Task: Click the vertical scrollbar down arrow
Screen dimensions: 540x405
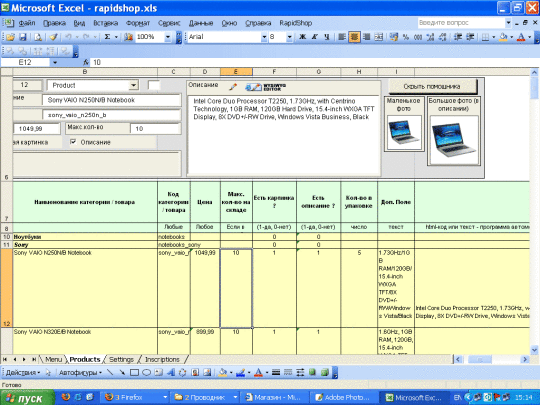Action: click(534, 350)
